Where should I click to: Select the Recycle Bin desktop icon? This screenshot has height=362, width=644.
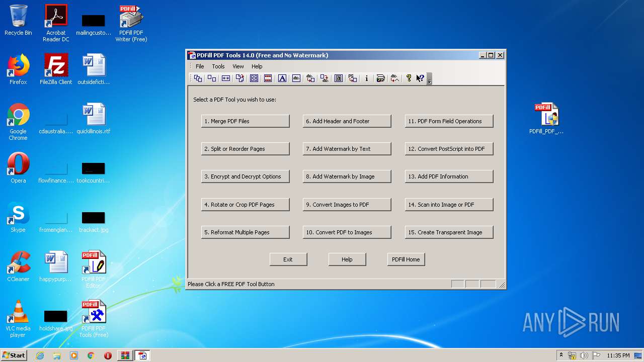point(18,20)
